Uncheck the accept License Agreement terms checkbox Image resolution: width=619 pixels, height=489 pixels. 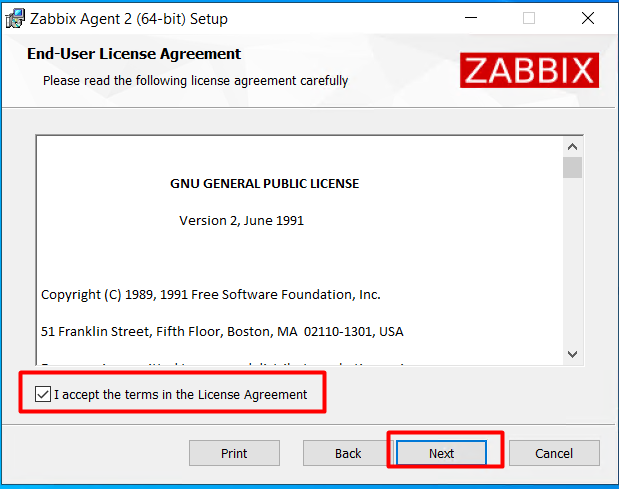42,395
